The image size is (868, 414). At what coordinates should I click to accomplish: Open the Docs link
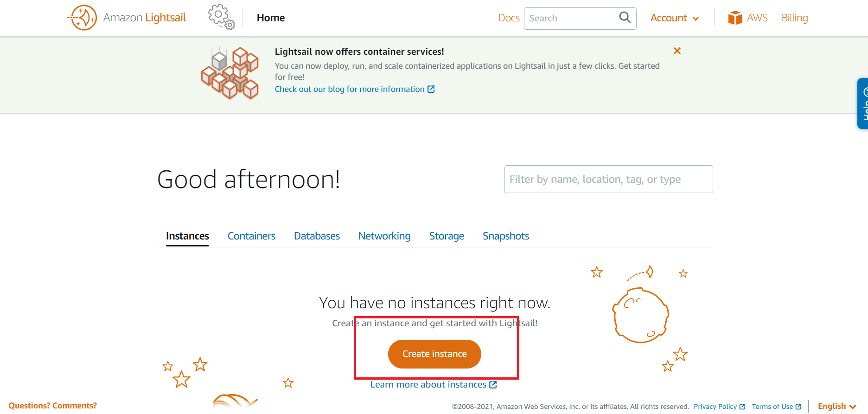coord(509,18)
